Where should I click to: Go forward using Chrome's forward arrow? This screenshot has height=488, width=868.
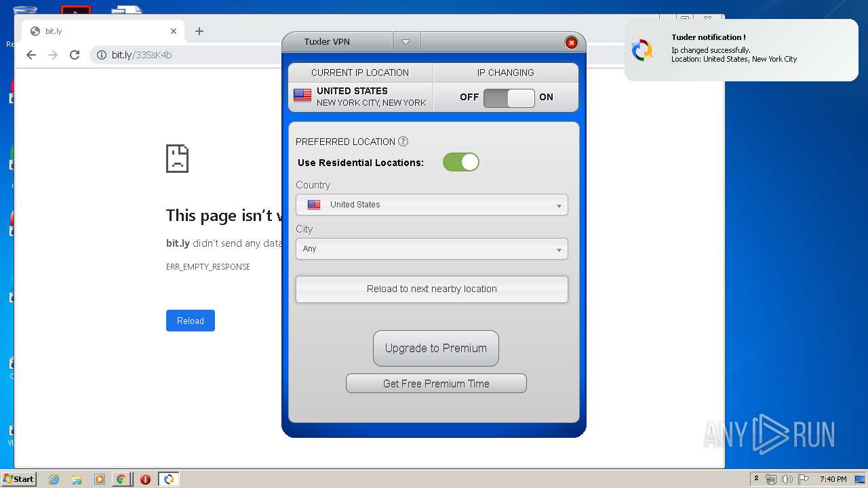[53, 55]
